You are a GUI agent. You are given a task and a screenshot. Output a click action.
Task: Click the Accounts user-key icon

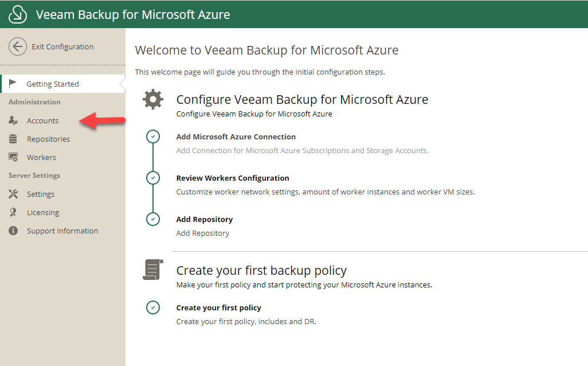pos(13,120)
